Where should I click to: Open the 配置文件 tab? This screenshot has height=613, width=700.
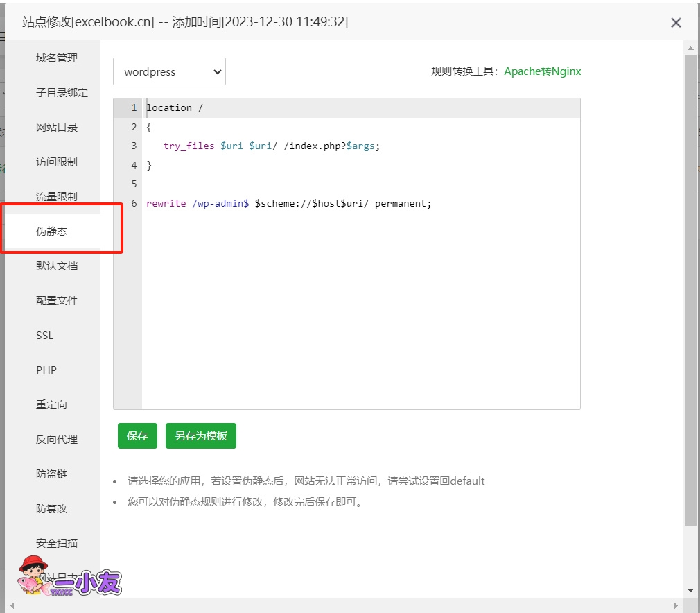click(x=57, y=301)
